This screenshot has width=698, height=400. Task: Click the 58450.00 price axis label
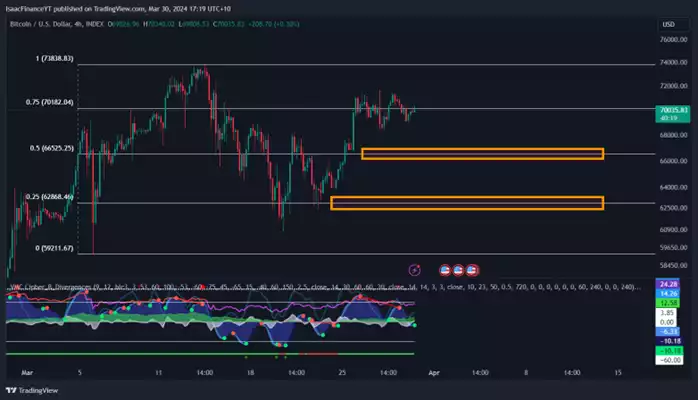click(674, 265)
